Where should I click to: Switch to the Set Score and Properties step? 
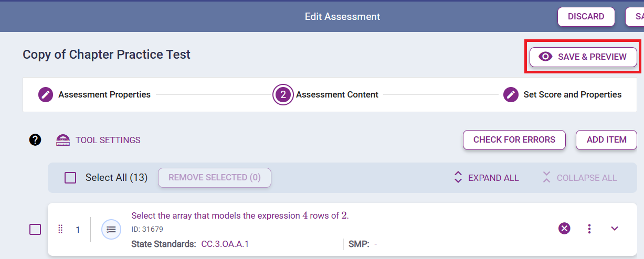572,95
